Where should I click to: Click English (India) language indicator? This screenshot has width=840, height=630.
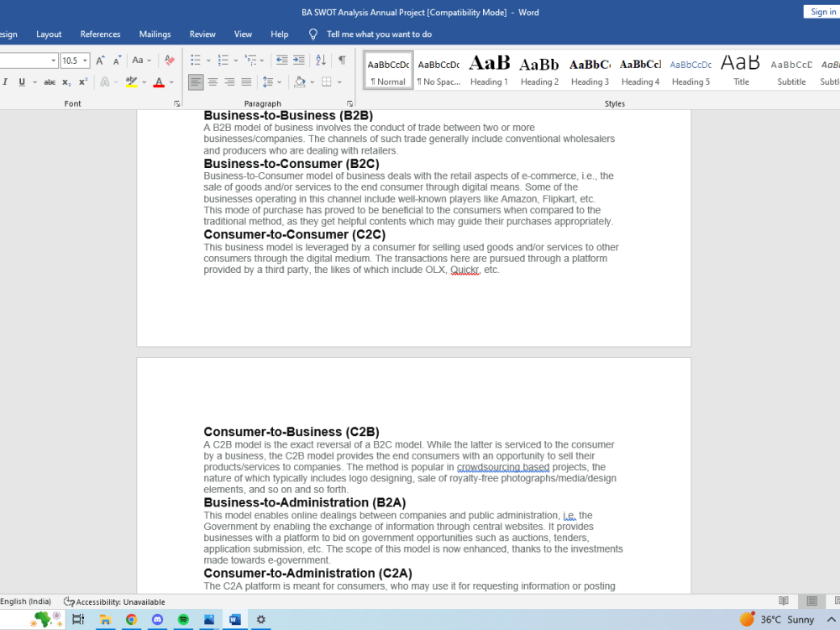(x=26, y=601)
